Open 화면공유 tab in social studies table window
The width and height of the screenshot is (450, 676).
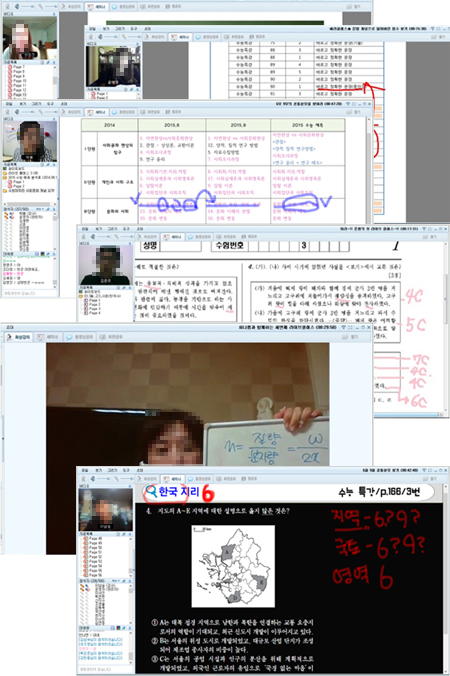[x=151, y=112]
